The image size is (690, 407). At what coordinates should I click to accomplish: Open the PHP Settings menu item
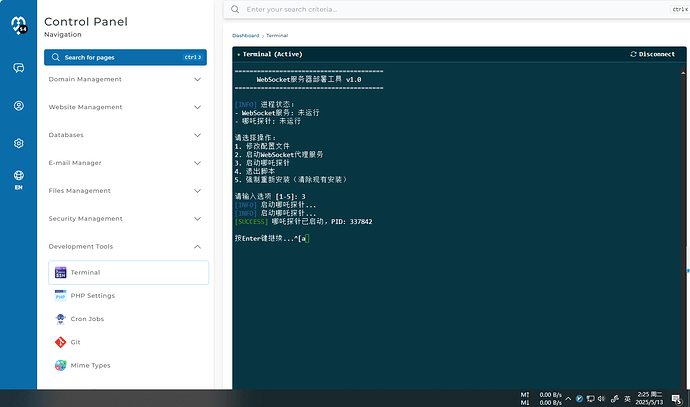click(x=128, y=296)
